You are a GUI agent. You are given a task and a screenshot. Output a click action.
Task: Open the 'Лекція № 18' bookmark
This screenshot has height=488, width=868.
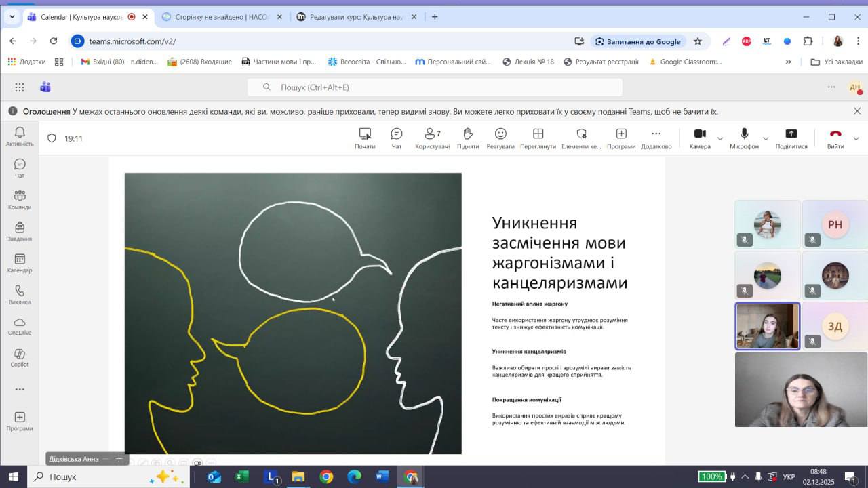[x=528, y=62]
